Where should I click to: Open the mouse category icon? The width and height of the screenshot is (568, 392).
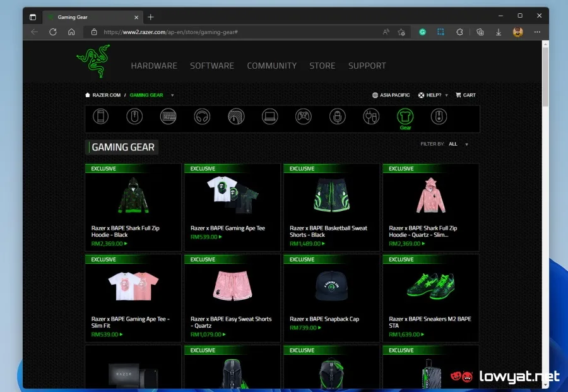click(x=134, y=117)
